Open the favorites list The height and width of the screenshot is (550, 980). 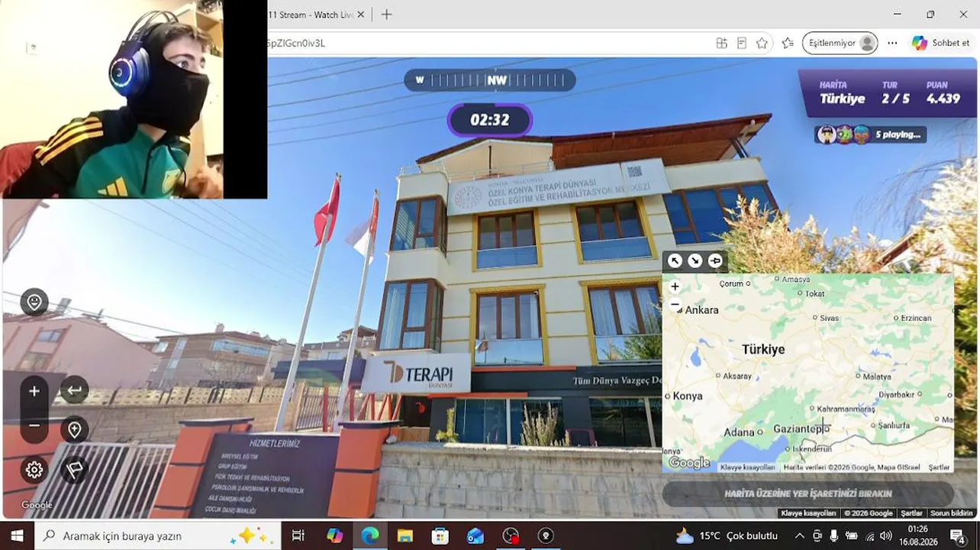[x=788, y=44]
